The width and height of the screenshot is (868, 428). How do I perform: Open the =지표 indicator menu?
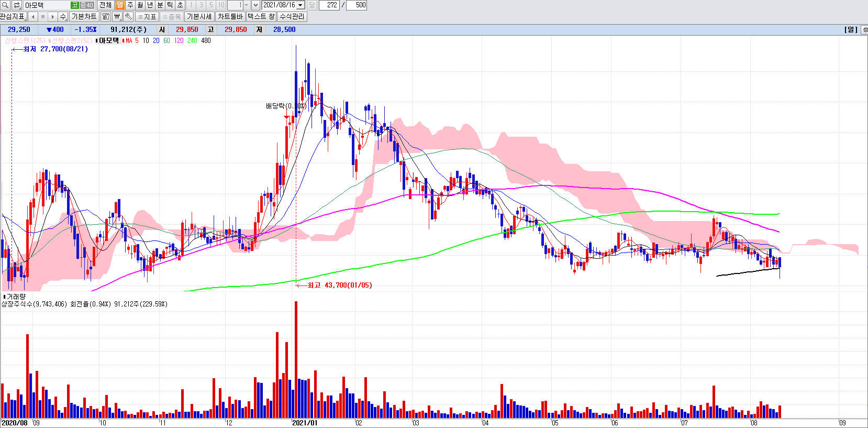147,17
